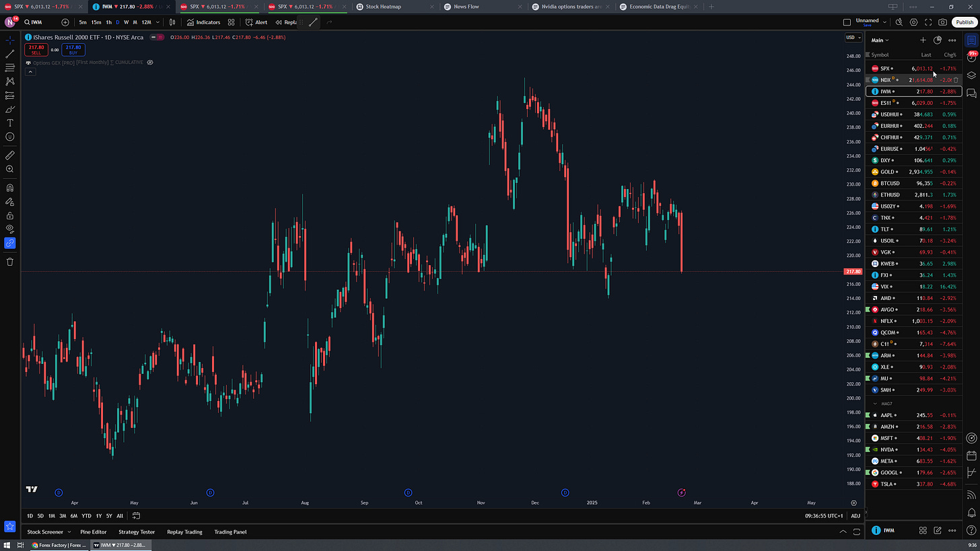Click the 217.80 BUY button
Screen dimensions: 980x551
[73, 49]
